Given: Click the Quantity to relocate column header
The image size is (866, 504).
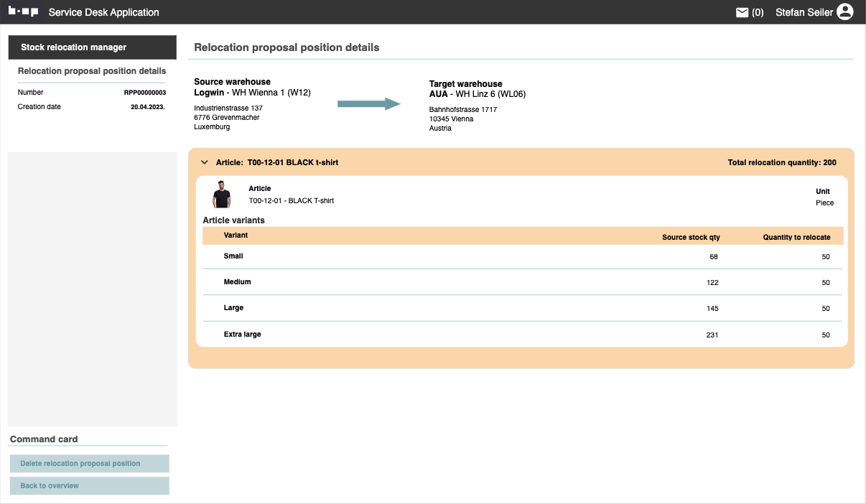Looking at the screenshot, I should tap(796, 237).
